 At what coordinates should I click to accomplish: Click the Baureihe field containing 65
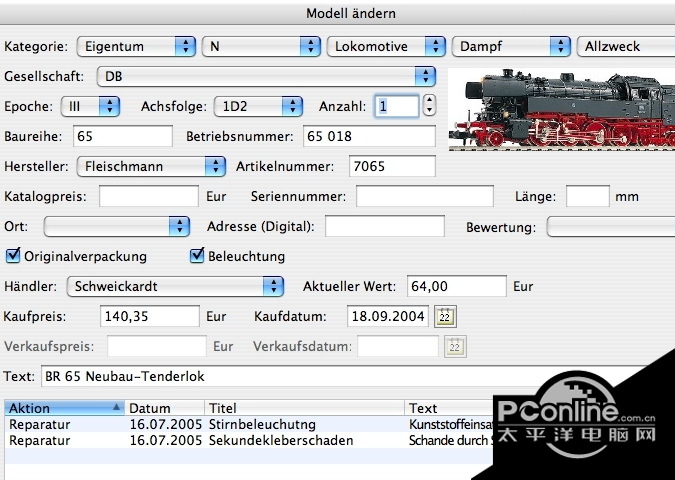(123, 136)
